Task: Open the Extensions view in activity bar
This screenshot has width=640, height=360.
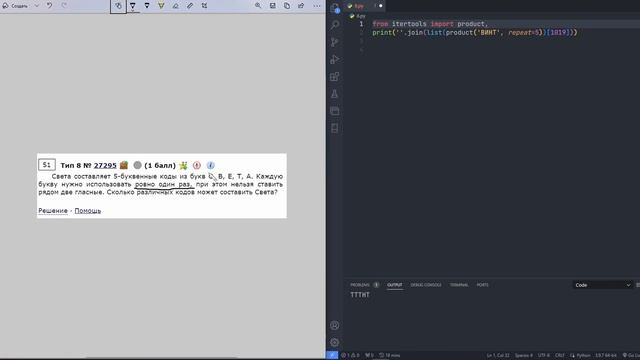Action: 335,77
